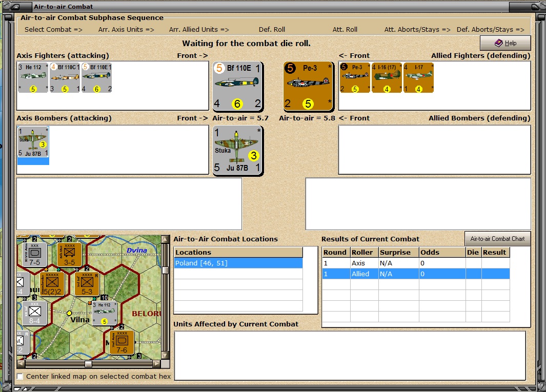
Task: Click the Result column header
Action: tap(496, 253)
